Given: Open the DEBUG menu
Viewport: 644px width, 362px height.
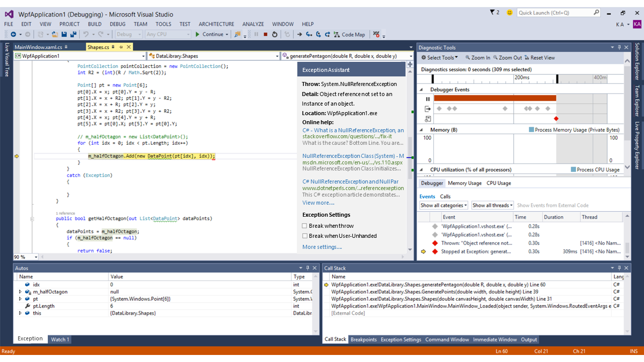Looking at the screenshot, I should [117, 24].
